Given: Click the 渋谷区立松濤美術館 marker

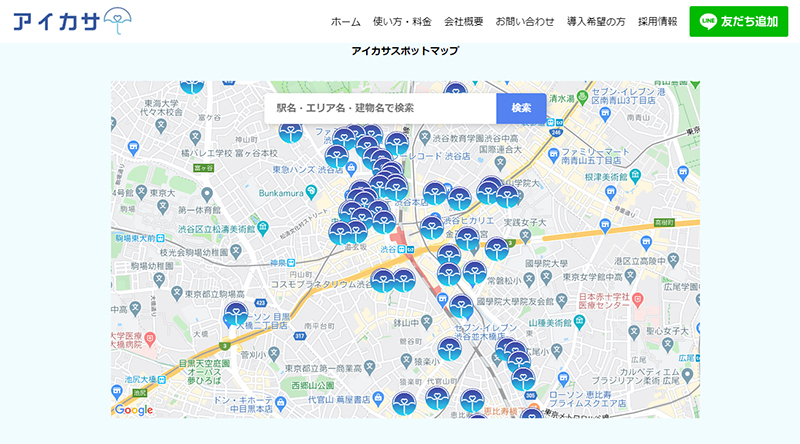Looking at the screenshot, I should tap(263, 228).
